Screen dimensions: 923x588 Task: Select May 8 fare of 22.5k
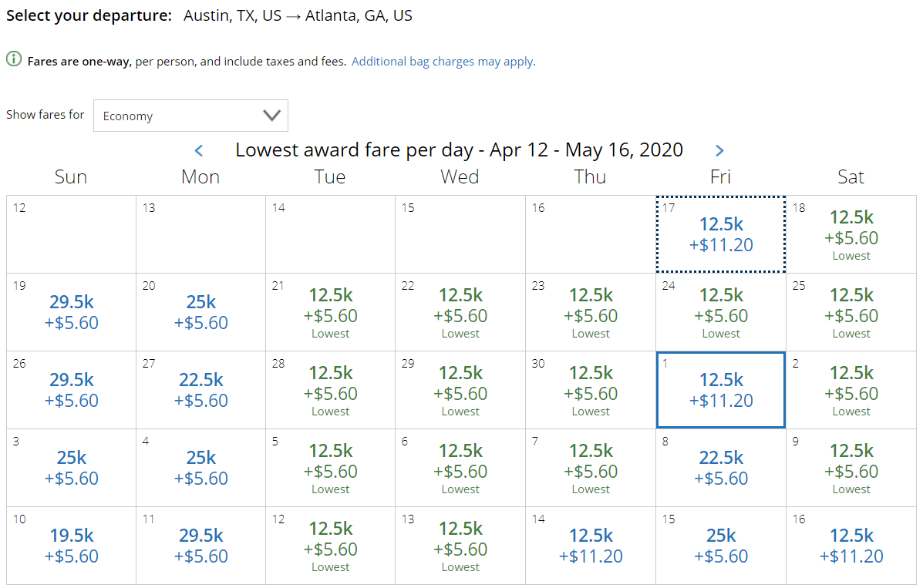click(x=720, y=468)
